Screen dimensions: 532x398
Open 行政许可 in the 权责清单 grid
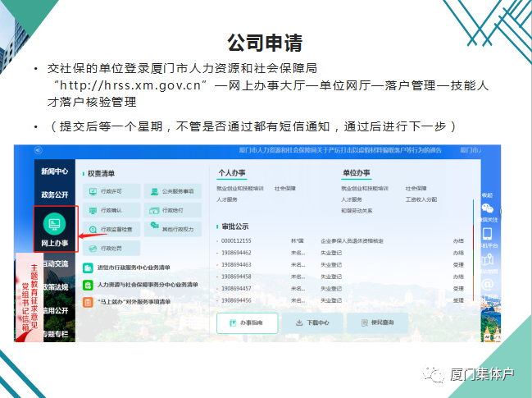111,191
